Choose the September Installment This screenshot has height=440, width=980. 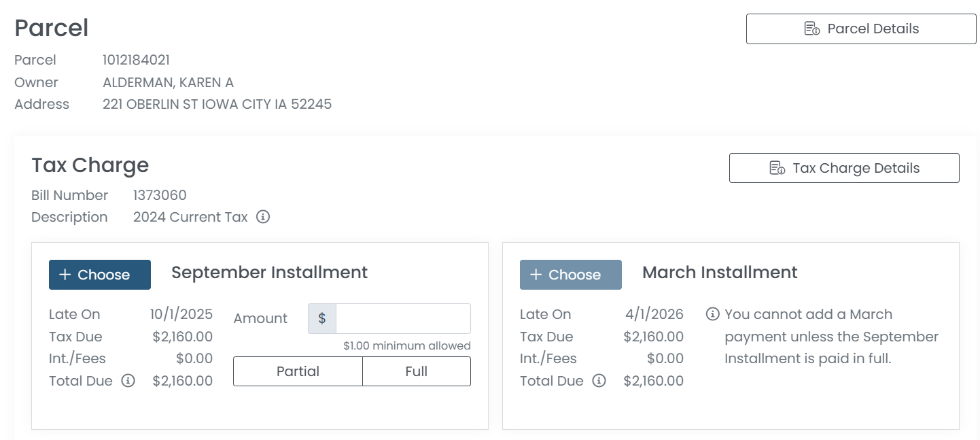click(x=100, y=275)
